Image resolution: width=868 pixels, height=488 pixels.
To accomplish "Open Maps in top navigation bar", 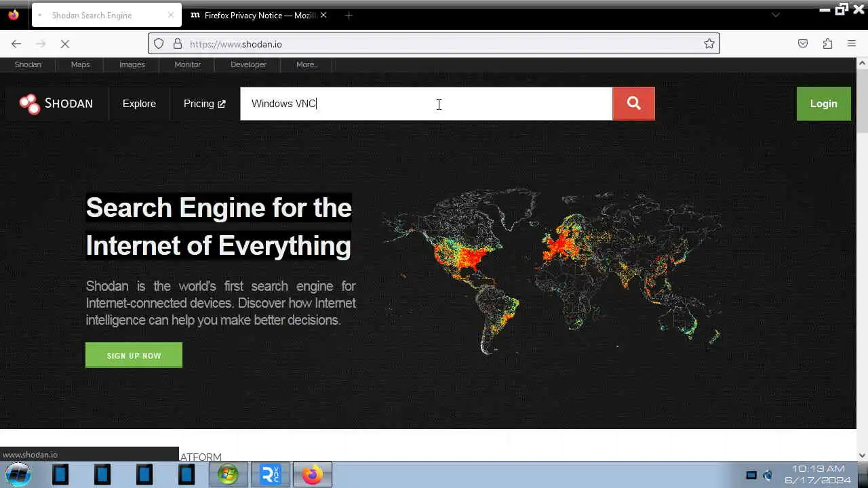I will (x=80, y=64).
